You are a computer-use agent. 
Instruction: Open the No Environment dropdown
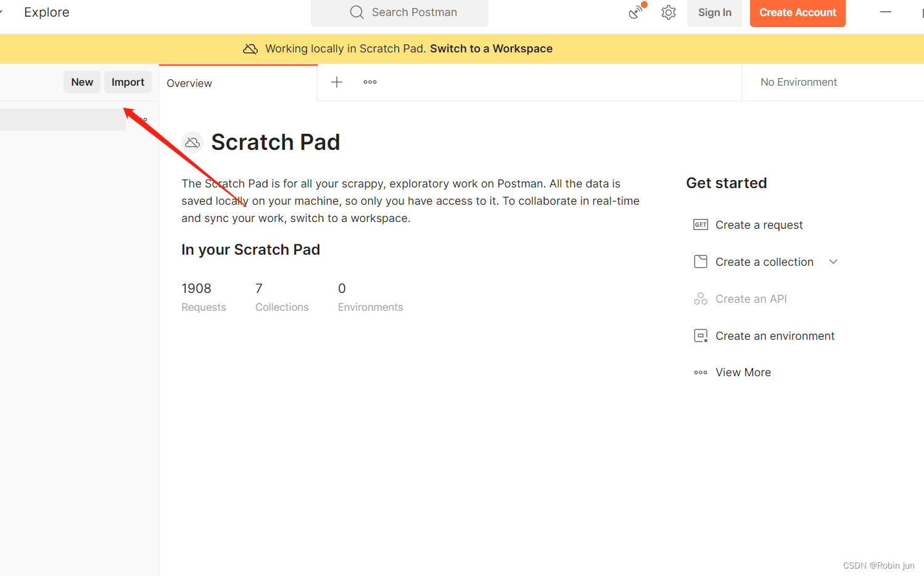pos(799,82)
